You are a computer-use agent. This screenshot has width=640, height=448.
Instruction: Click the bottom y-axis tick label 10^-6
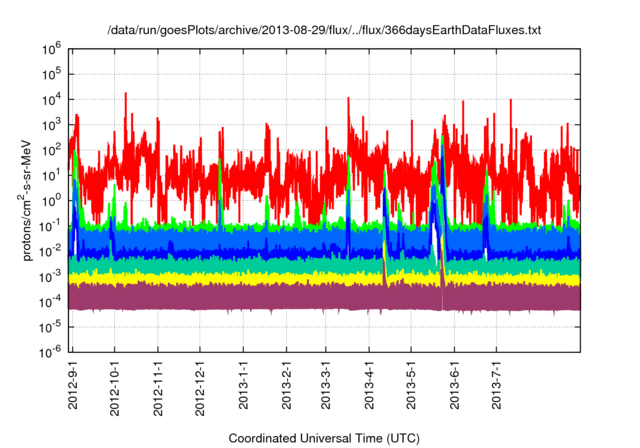point(52,351)
